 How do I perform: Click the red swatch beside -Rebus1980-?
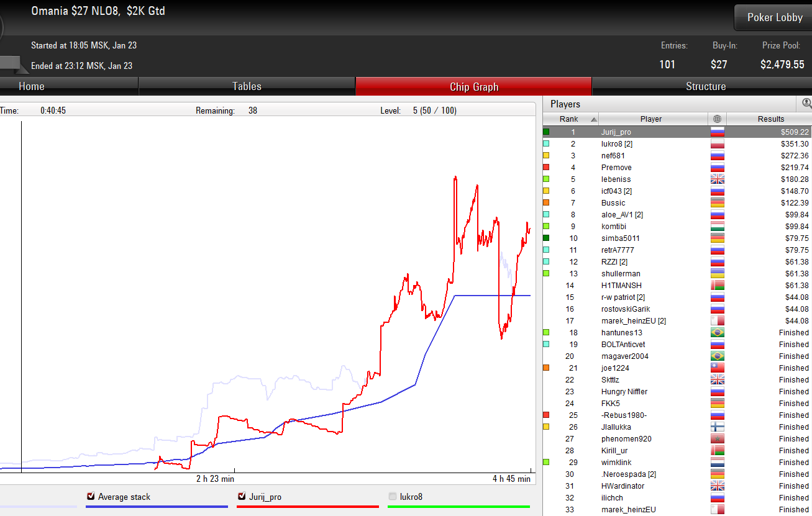[x=546, y=415]
